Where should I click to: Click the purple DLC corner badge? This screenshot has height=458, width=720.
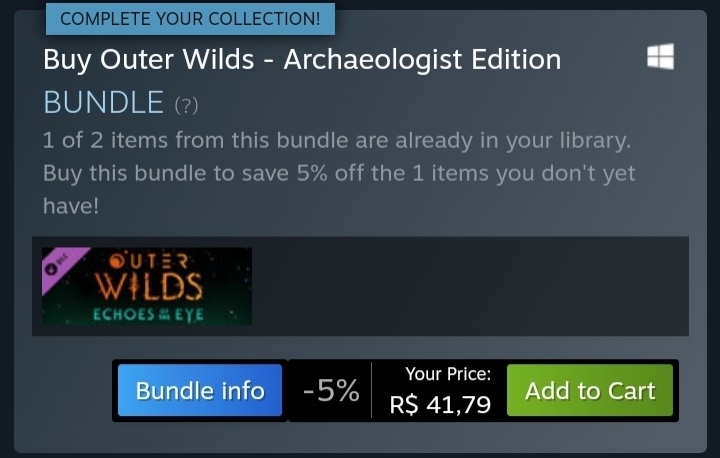[x=60, y=266]
